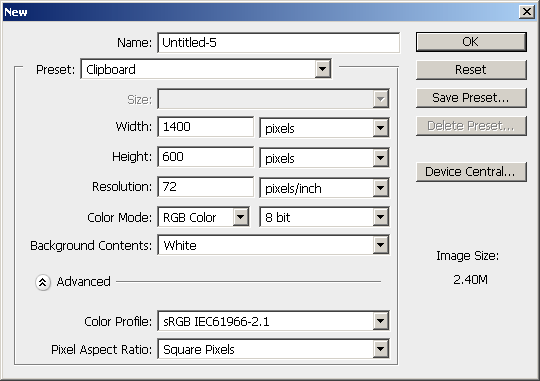Image resolution: width=540 pixels, height=381 pixels.
Task: Open the Pixel Aspect Ratio dropdown
Action: pyautogui.click(x=273, y=349)
